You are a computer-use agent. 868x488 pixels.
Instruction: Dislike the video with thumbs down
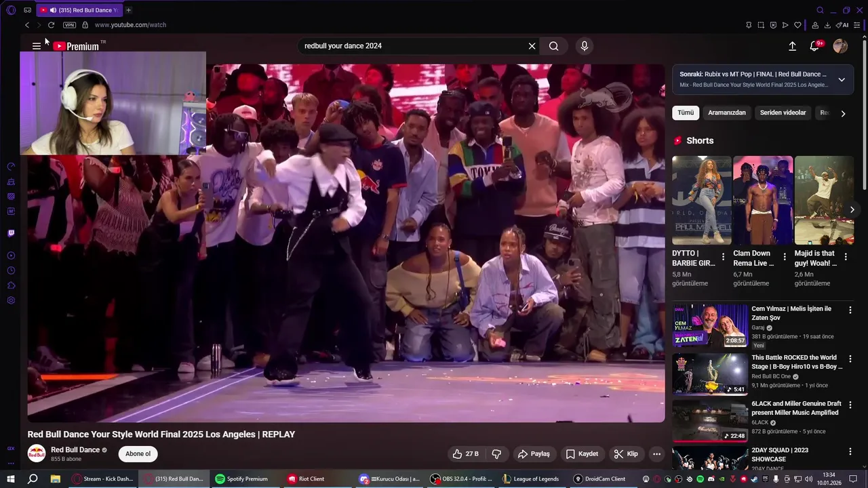point(496,454)
